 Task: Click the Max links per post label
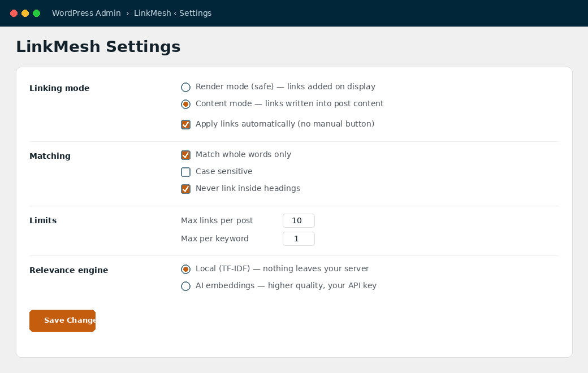click(x=217, y=220)
